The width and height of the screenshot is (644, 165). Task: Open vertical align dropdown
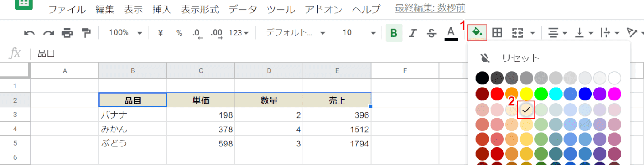pos(584,33)
